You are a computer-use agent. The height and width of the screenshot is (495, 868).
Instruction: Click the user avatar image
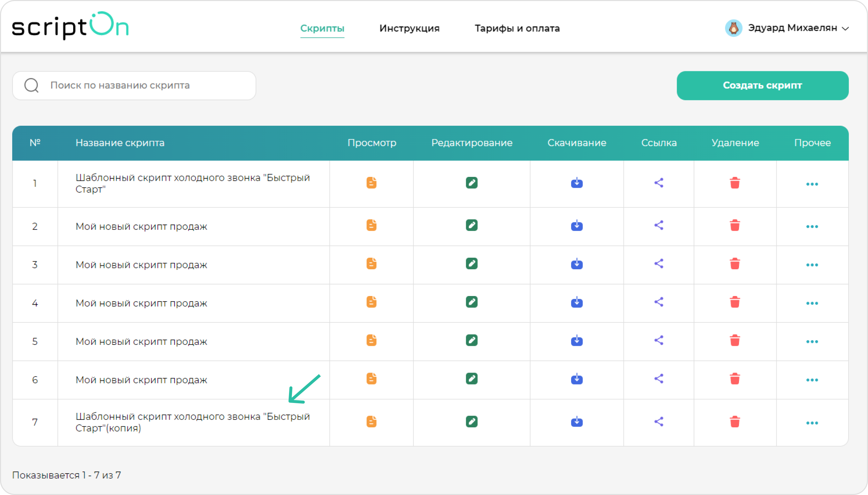tap(733, 28)
